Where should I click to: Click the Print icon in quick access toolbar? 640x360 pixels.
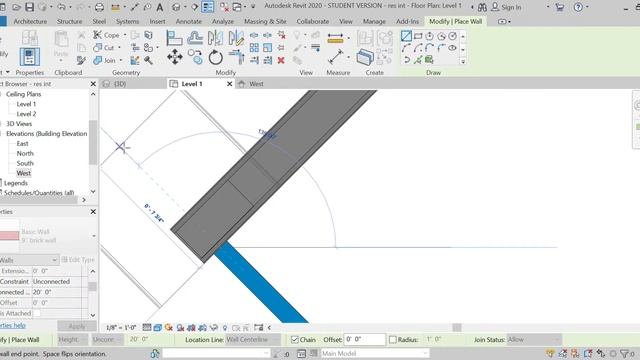click(x=99, y=7)
